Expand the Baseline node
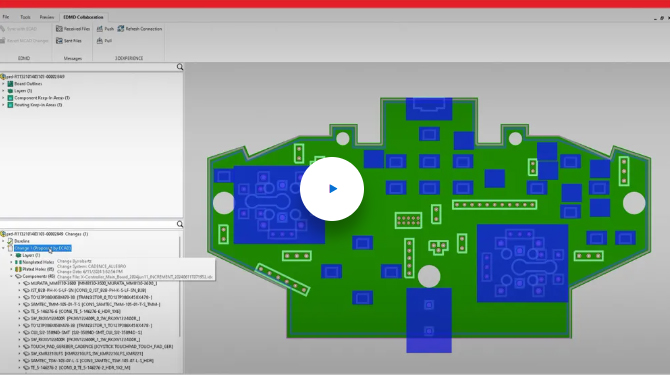Screen dimensions: 670x375 click(x=3, y=241)
